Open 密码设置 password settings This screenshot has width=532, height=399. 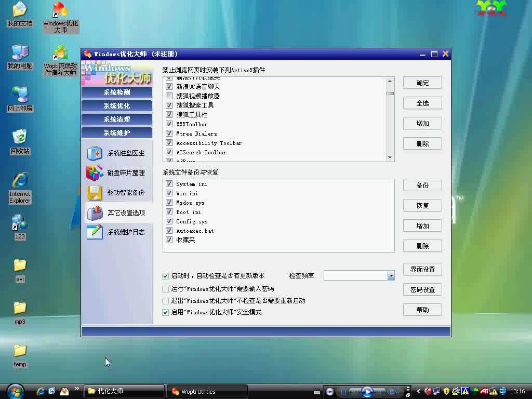(422, 290)
